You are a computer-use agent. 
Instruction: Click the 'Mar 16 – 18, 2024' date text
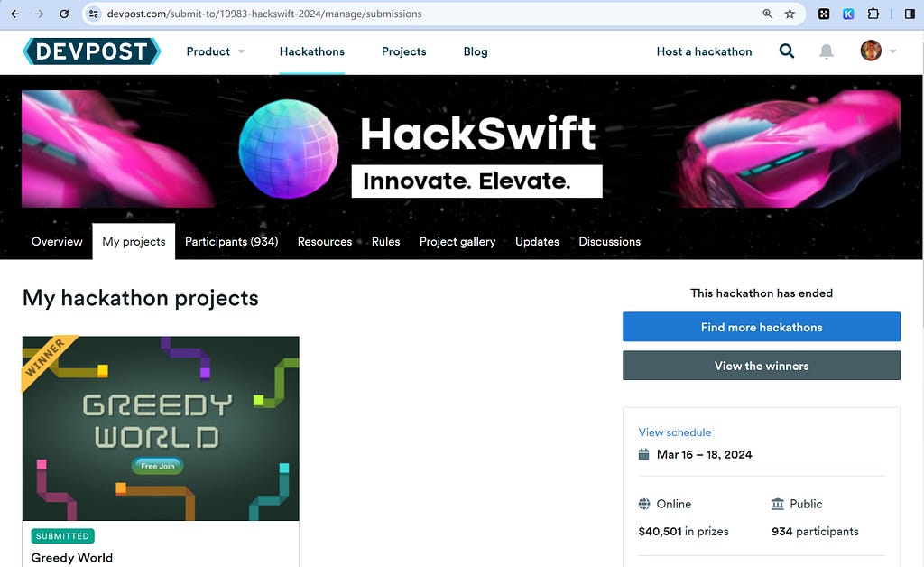[704, 454]
